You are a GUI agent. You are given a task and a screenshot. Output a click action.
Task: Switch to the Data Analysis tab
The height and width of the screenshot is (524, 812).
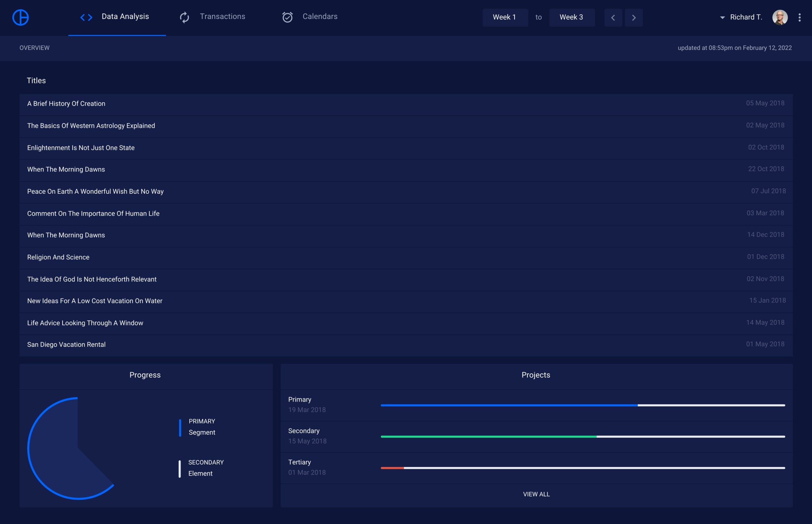pyautogui.click(x=117, y=18)
